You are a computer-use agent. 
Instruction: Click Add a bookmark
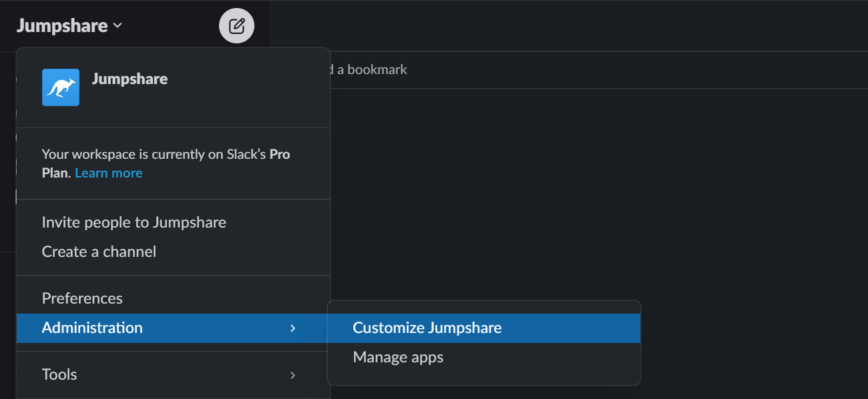(x=369, y=69)
